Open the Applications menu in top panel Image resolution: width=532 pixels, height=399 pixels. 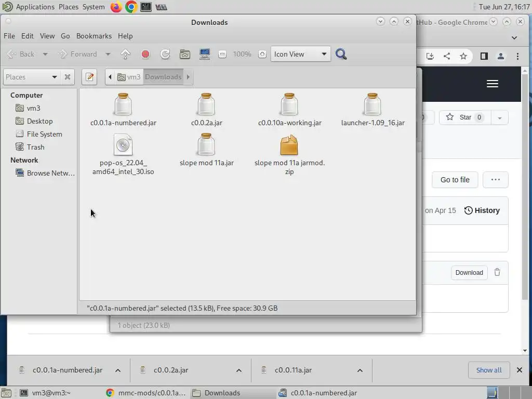click(x=35, y=7)
